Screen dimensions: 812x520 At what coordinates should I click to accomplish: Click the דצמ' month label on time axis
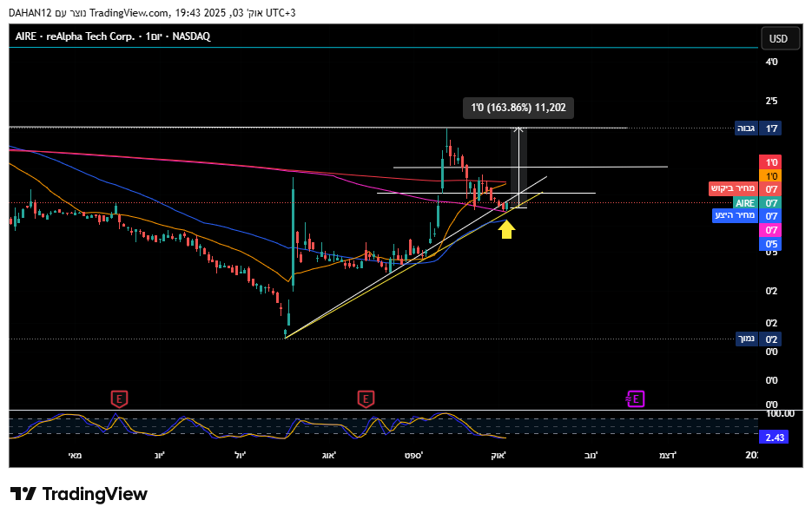[668, 455]
